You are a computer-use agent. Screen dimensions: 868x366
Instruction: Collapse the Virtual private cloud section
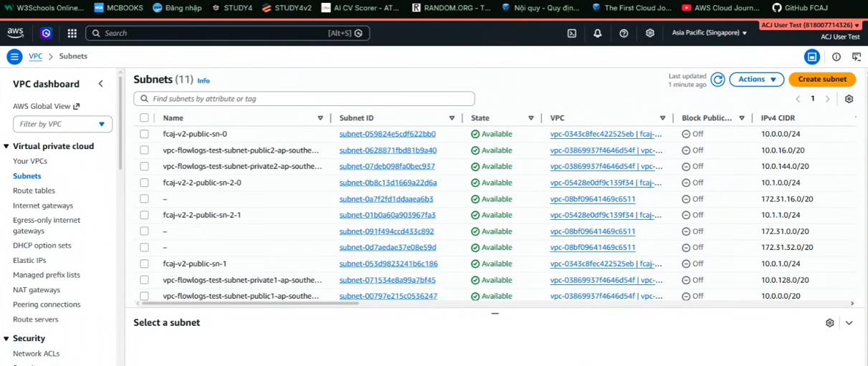tap(6, 146)
